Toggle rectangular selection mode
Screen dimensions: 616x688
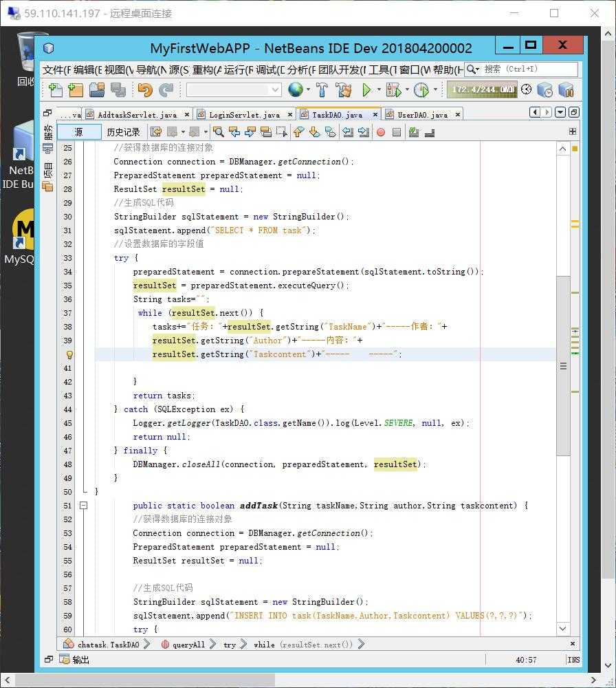[281, 131]
